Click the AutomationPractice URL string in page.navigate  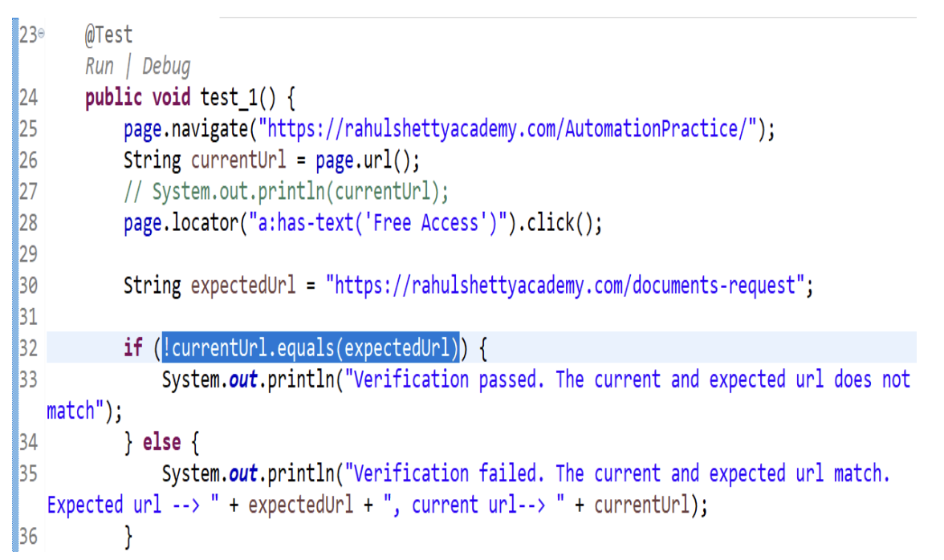(x=513, y=129)
